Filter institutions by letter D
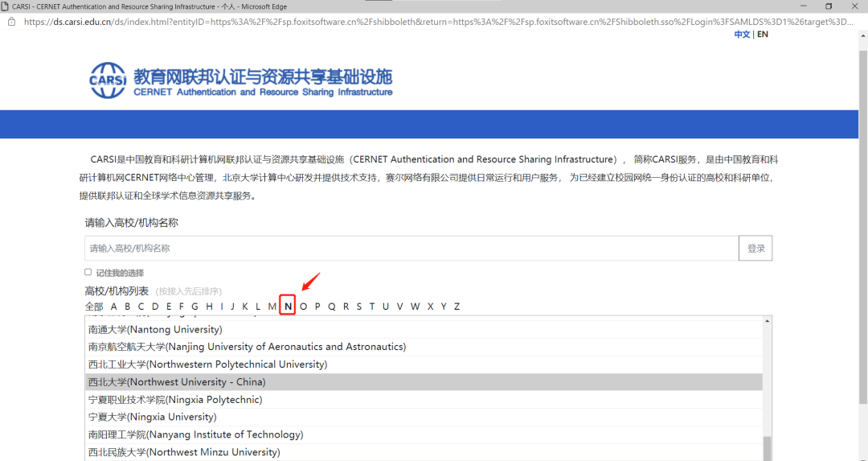 click(155, 307)
